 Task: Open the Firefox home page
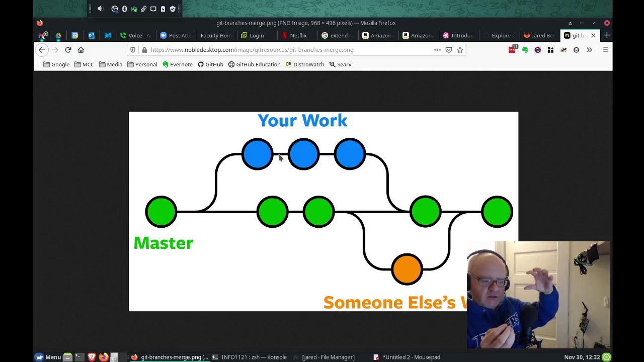click(x=81, y=50)
